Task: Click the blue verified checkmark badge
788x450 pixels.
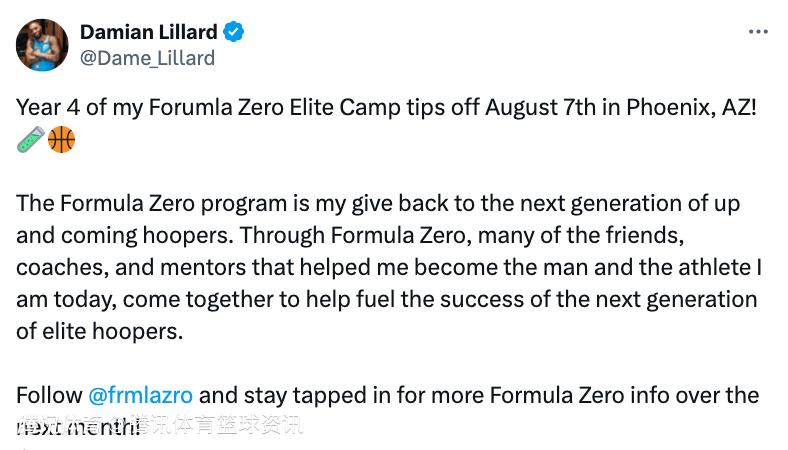Action: 233,32
